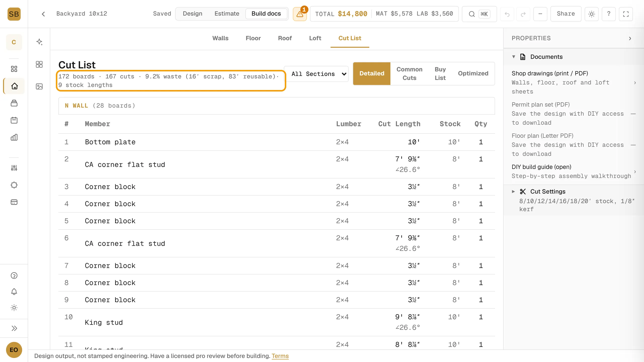The width and height of the screenshot is (644, 362).
Task: Open the search command palette
Action: [x=479, y=14]
